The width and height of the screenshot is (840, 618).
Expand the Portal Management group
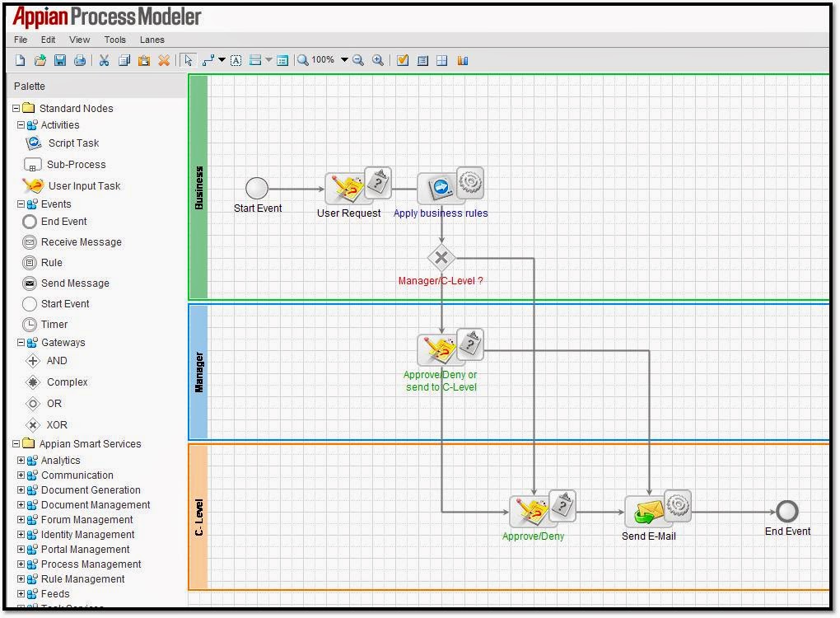(21, 550)
